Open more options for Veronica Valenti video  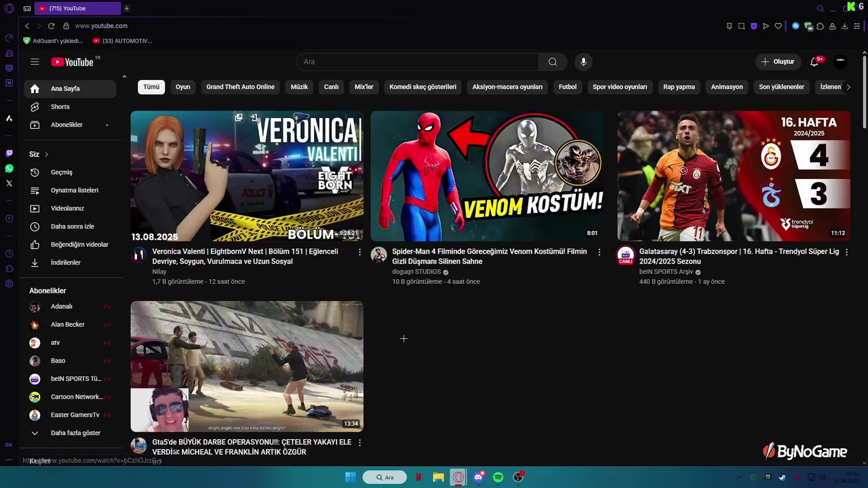(359, 252)
